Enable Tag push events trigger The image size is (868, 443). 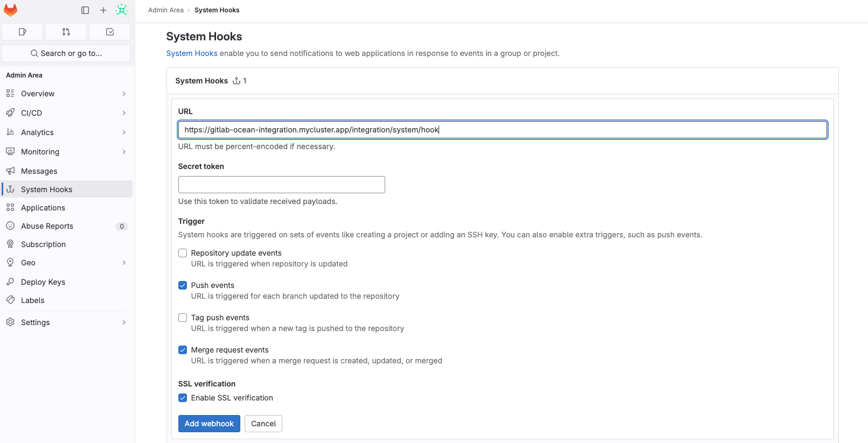183,318
